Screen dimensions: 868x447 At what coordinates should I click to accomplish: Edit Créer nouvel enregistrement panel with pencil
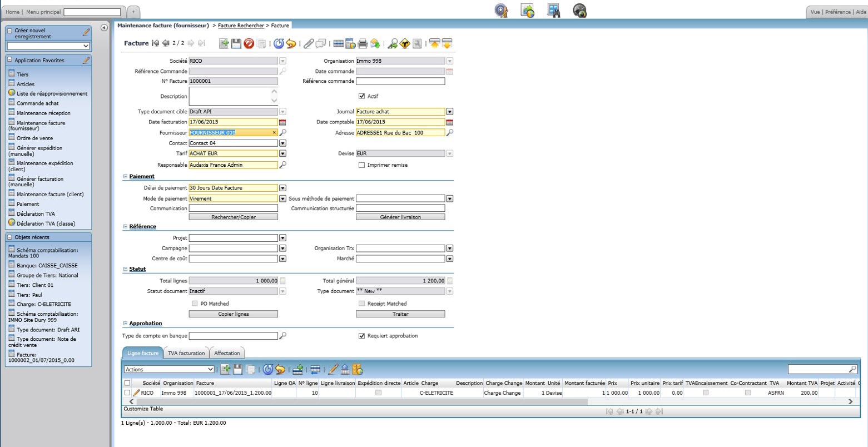(86, 32)
